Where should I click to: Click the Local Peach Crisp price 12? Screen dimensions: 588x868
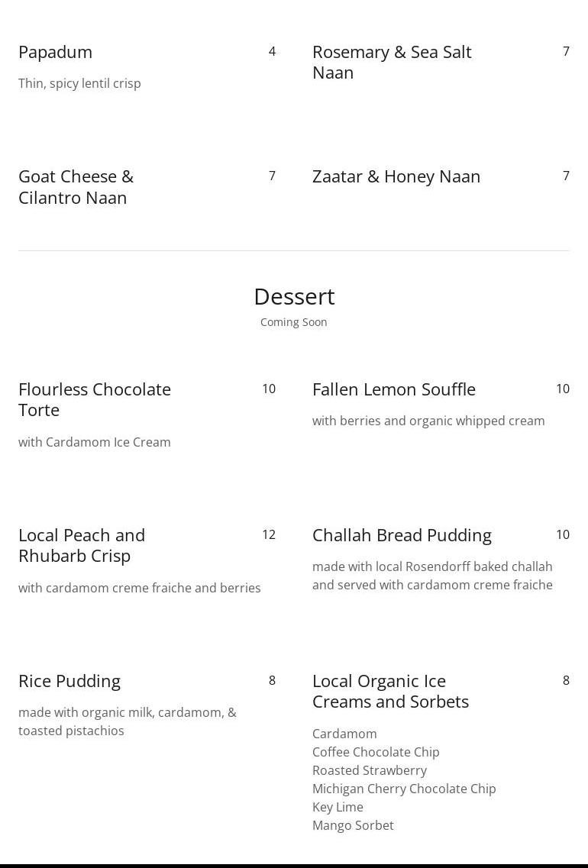(x=269, y=534)
